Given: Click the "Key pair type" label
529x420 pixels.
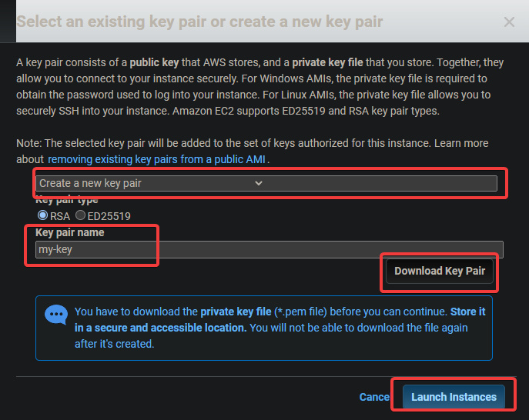Looking at the screenshot, I should pos(67,200).
